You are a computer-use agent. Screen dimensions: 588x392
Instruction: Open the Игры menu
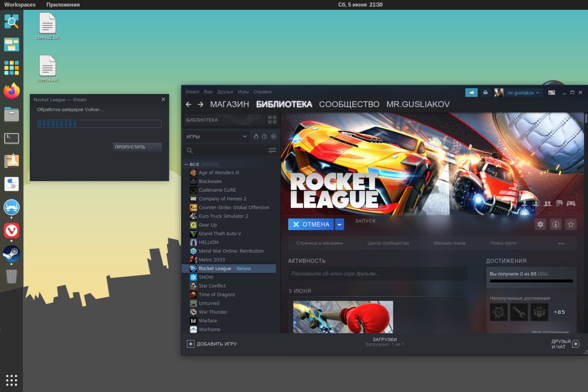coord(243,92)
